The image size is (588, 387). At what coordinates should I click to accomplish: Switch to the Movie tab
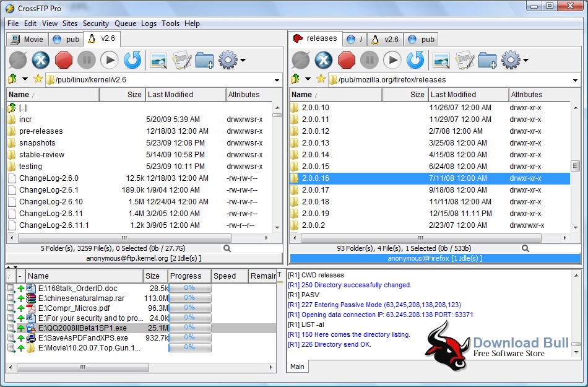point(27,40)
